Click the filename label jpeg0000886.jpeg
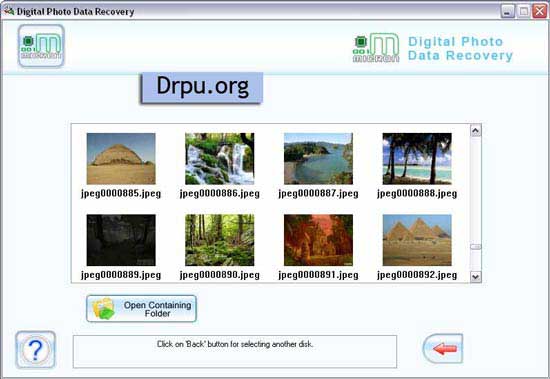The image size is (550, 379). point(220,194)
